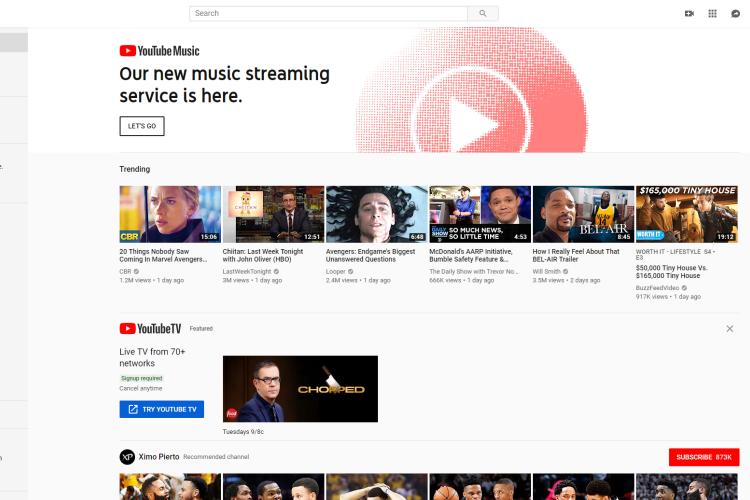Screen dimensions: 750x500
Task: Open 'How I Really Feel About' title
Action: 576,256
